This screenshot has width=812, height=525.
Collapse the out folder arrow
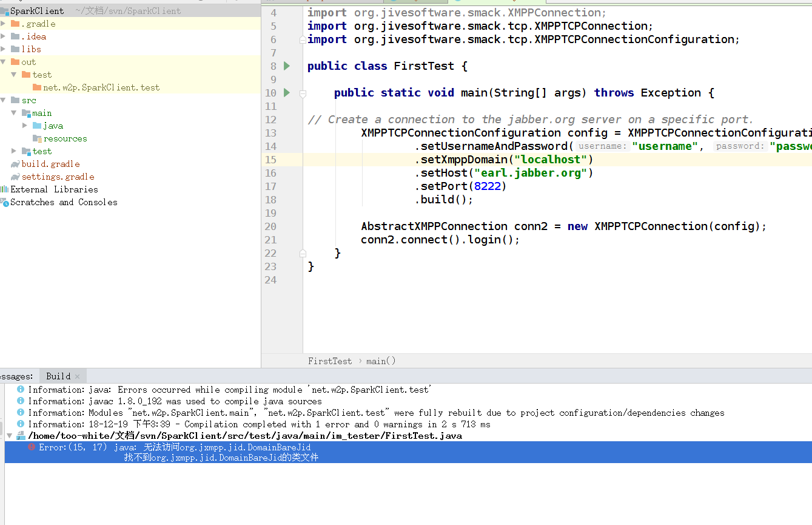(4, 62)
